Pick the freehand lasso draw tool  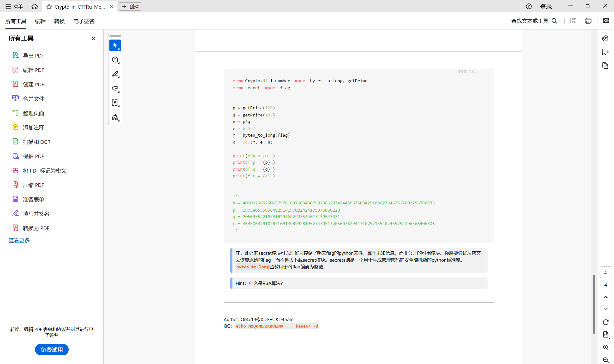(115, 88)
